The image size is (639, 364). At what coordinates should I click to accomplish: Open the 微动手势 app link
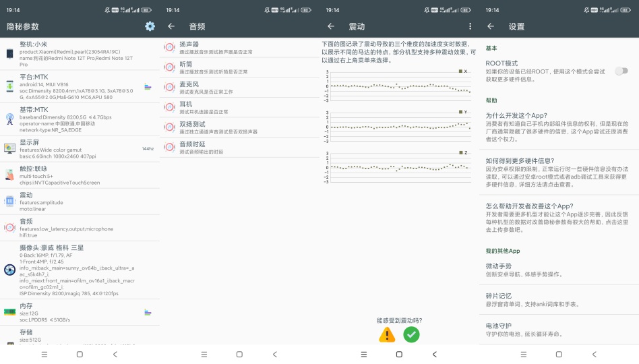coord(558,270)
